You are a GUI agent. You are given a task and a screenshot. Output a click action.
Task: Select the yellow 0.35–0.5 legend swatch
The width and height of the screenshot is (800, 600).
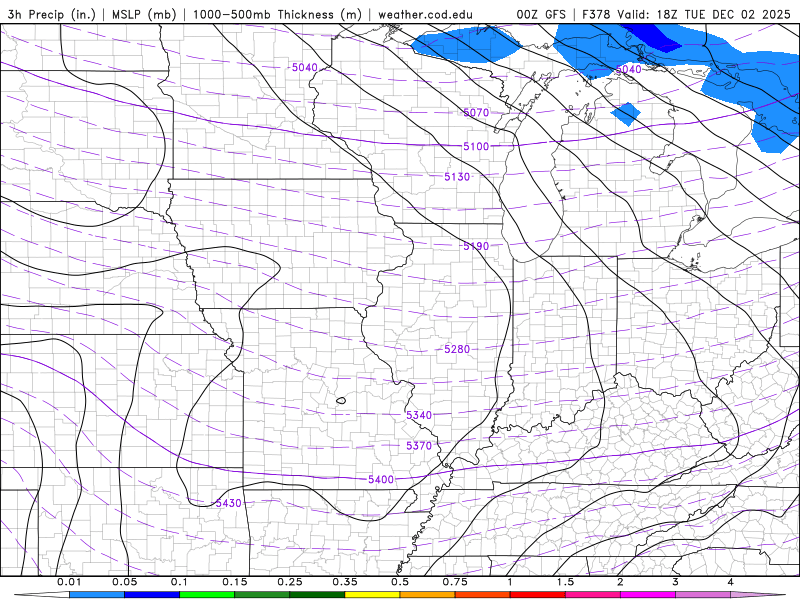pyautogui.click(x=372, y=595)
